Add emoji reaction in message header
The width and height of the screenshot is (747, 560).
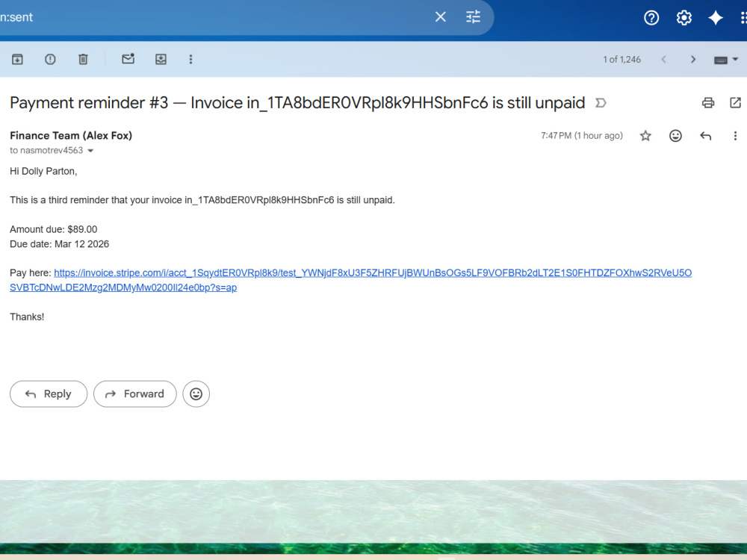coord(675,136)
